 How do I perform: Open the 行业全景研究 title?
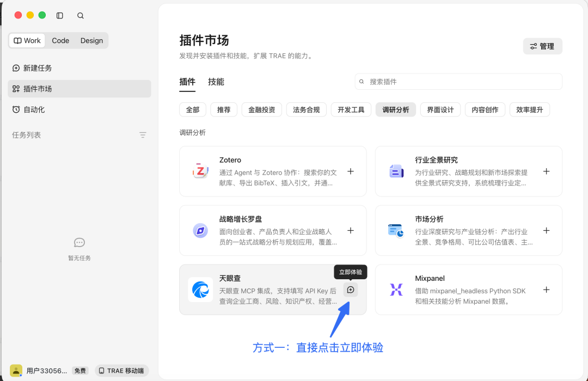(x=437, y=160)
